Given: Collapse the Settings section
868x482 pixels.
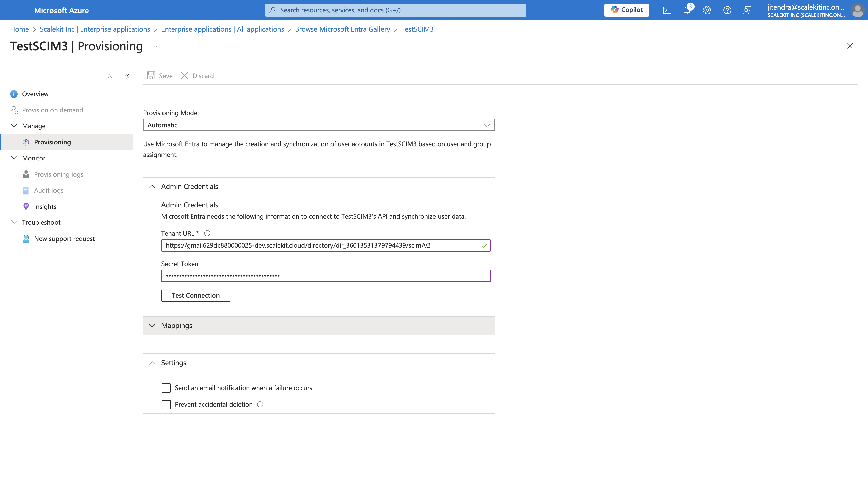Looking at the screenshot, I should [152, 363].
